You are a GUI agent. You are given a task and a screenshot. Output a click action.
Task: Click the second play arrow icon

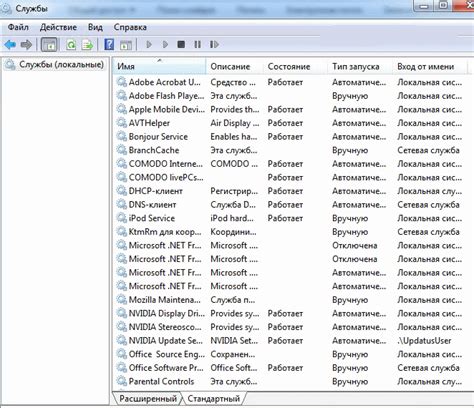tap(165, 44)
